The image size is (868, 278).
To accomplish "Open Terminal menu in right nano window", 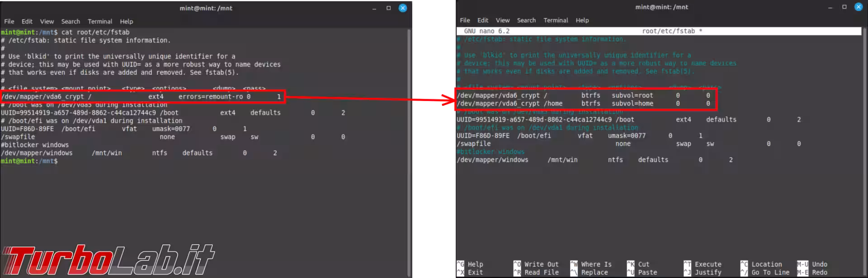I will point(556,20).
